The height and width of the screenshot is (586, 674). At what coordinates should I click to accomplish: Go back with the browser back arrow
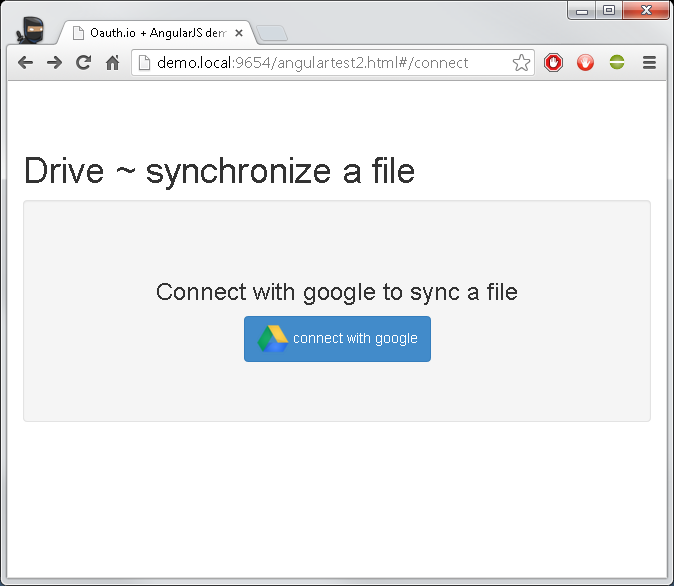click(x=25, y=63)
